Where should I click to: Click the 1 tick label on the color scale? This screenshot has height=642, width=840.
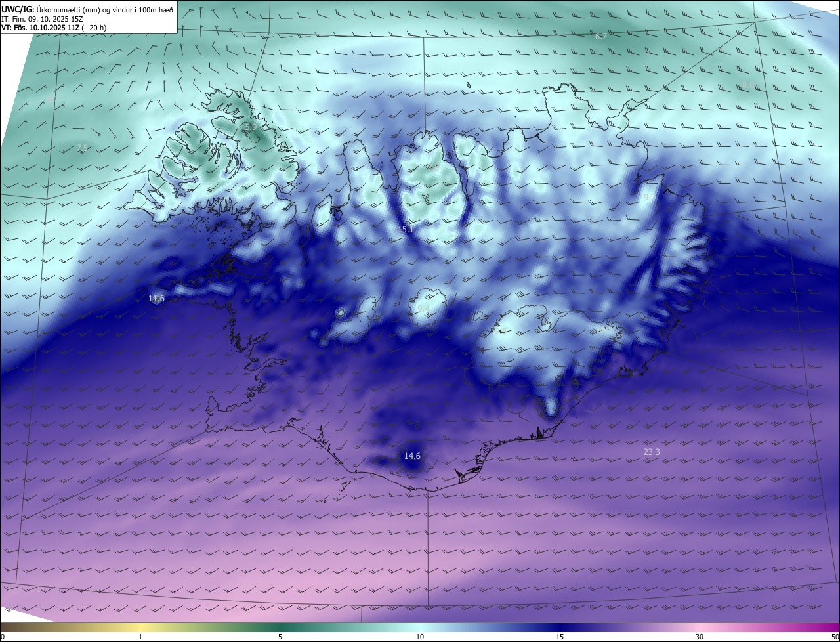[140, 637]
